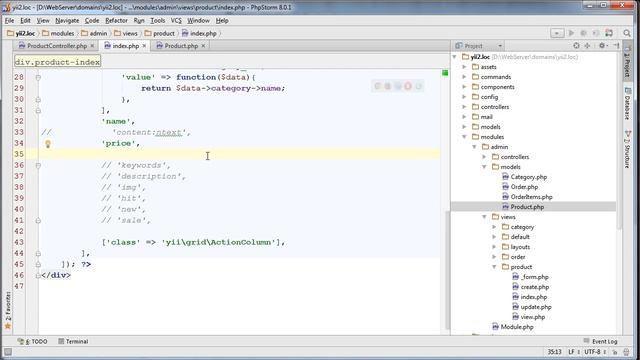This screenshot has height=360, width=640.
Task: Collapse the product views folder
Action: coord(494,267)
